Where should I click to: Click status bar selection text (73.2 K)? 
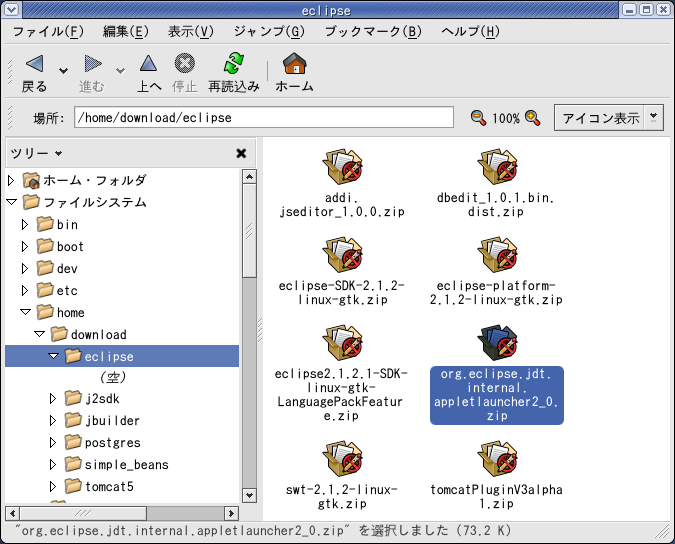pos(264,530)
